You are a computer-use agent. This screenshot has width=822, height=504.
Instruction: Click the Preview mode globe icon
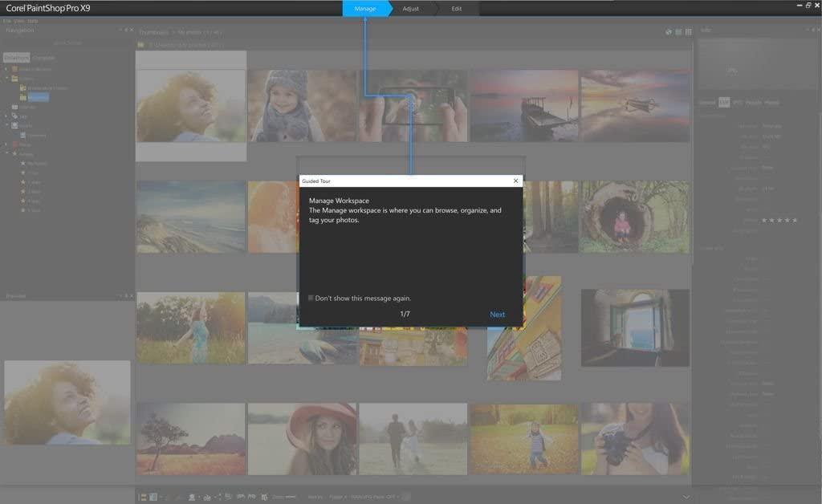(x=669, y=32)
